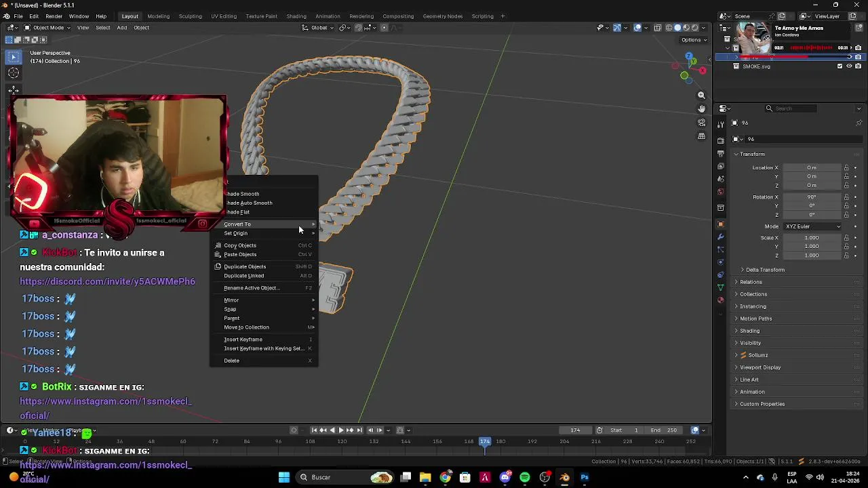Play the timeline animation forward
The width and height of the screenshot is (868, 488).
click(341, 430)
